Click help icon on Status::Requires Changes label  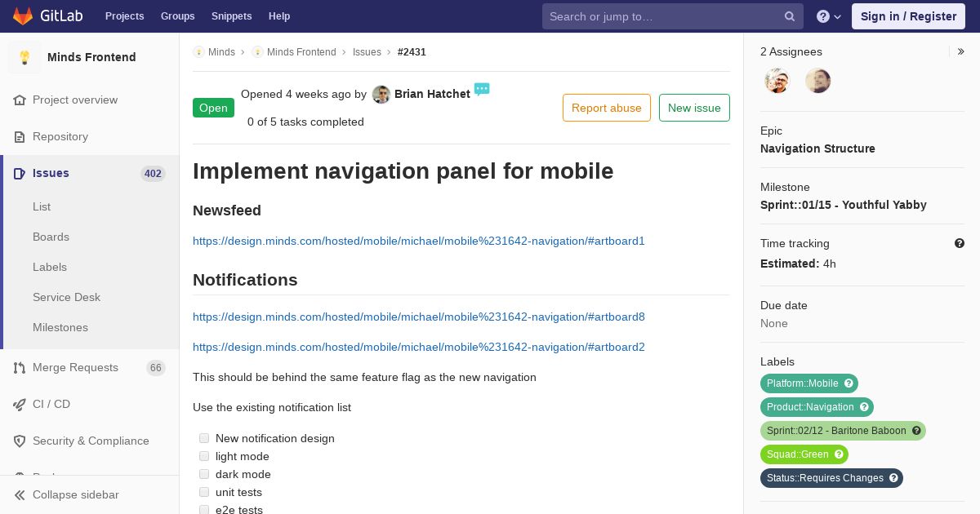click(x=893, y=478)
